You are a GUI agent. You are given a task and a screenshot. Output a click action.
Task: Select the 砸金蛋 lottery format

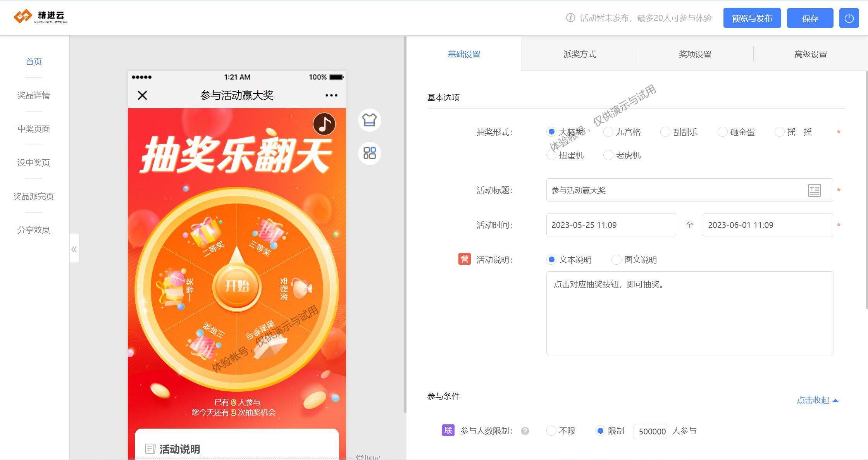[x=722, y=132]
